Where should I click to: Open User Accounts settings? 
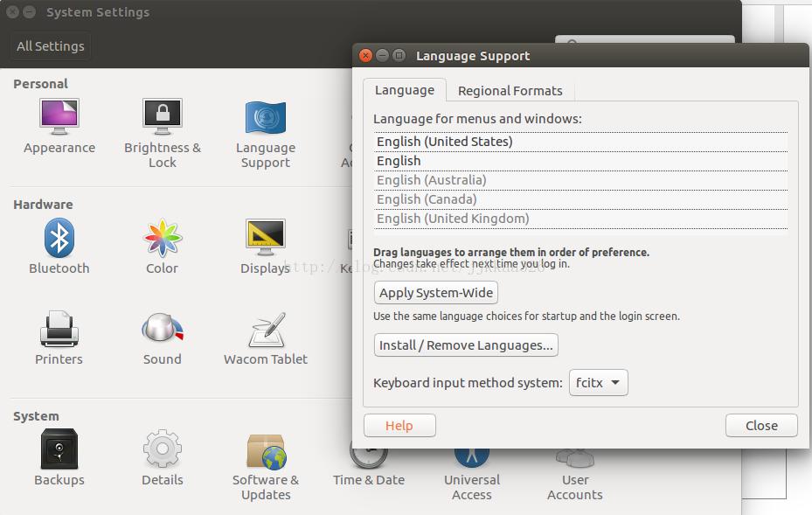[575, 476]
